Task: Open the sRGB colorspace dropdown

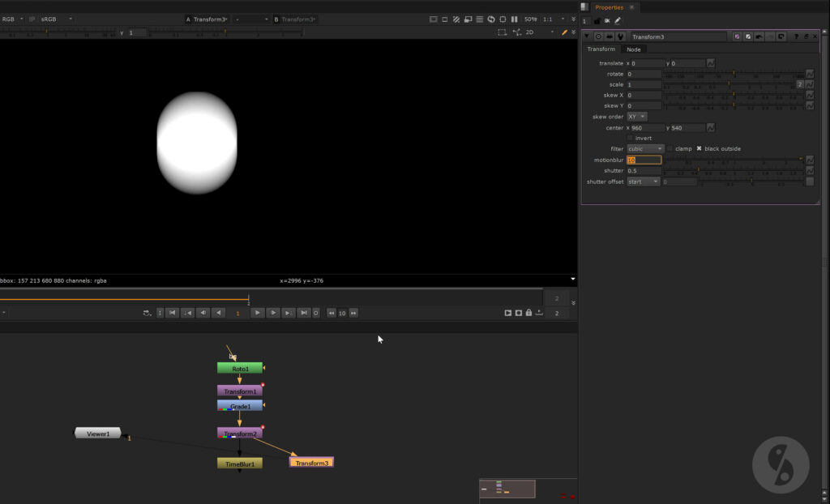Action: click(57, 19)
